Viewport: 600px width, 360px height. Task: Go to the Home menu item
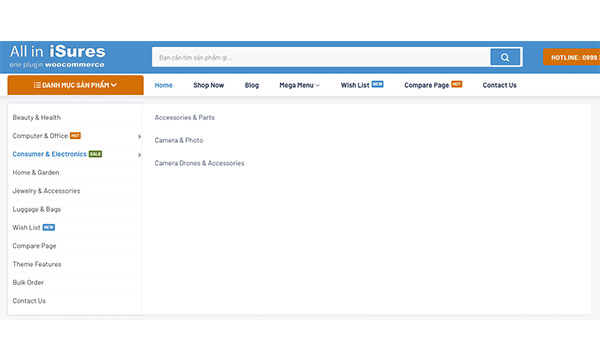(163, 85)
